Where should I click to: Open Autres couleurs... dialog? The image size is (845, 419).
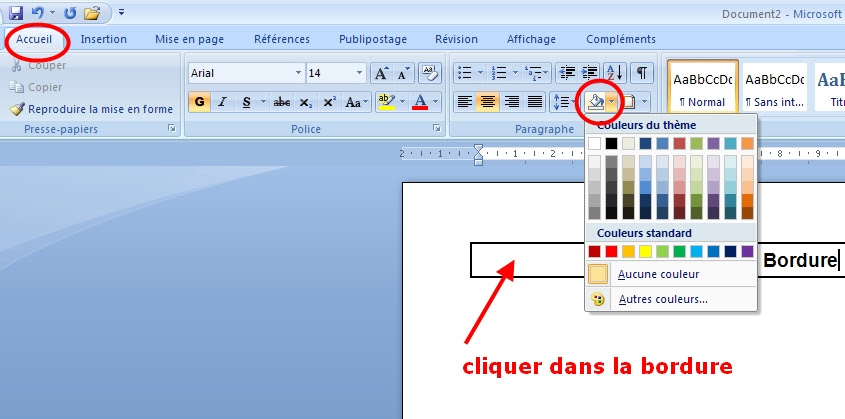coord(671,299)
